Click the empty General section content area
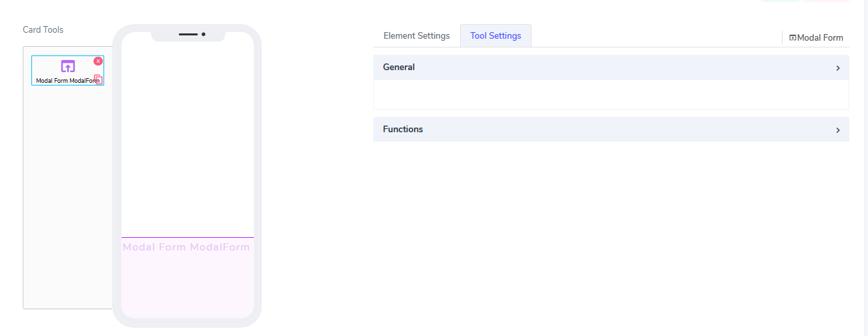The height and width of the screenshot is (336, 868). click(610, 95)
